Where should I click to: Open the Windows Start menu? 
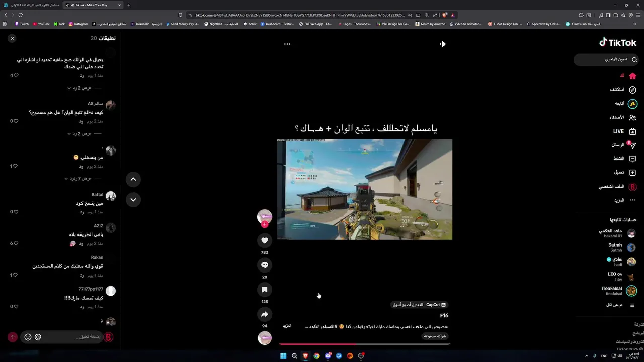pos(283,356)
